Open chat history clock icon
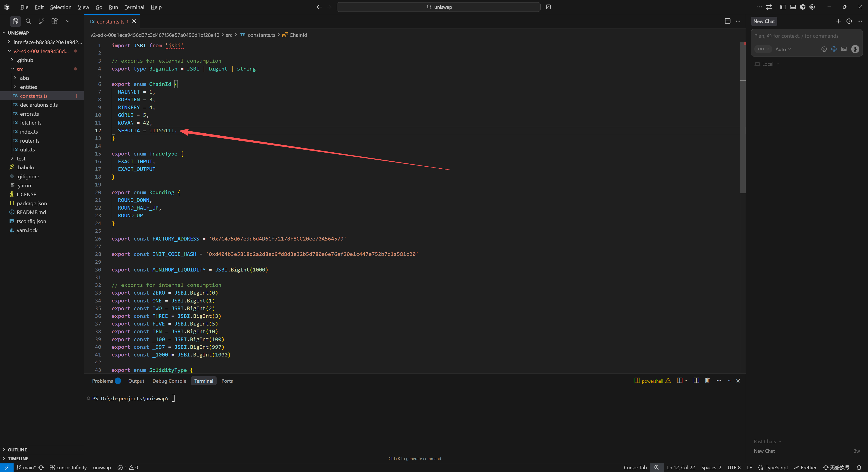 (x=849, y=21)
